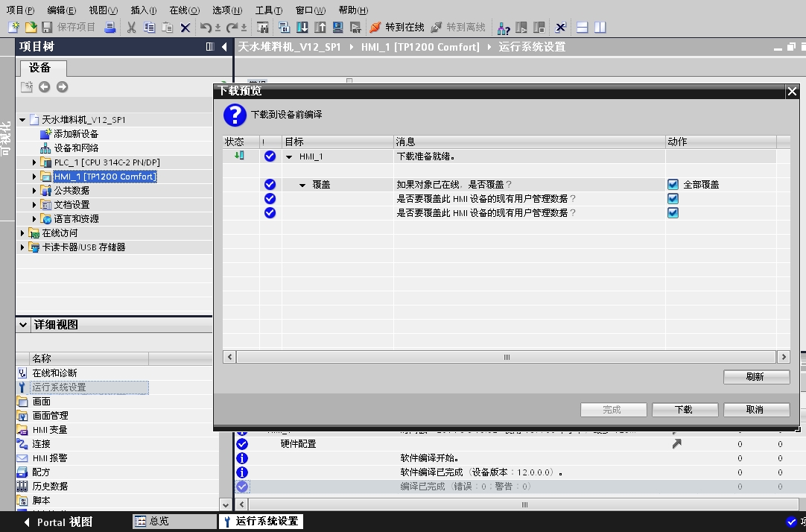This screenshot has height=532, width=806.
Task: Click the 下载 button
Action: 685,410
